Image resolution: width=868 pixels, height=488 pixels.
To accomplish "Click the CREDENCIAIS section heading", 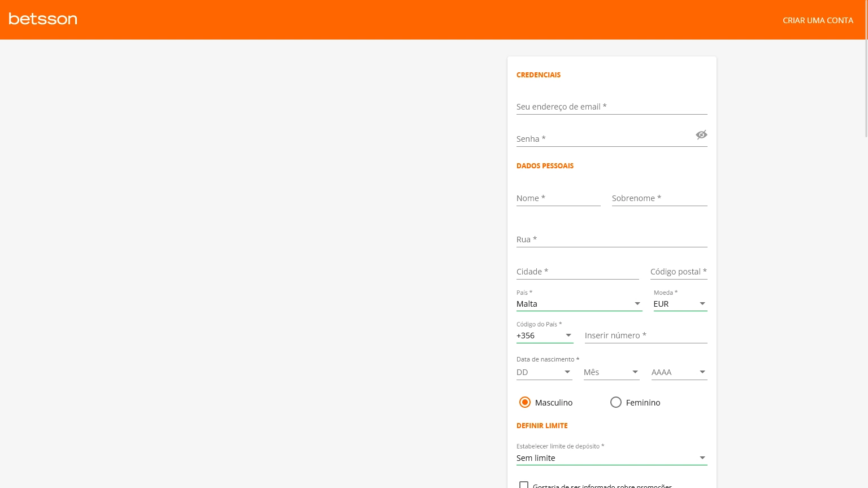I will [539, 75].
